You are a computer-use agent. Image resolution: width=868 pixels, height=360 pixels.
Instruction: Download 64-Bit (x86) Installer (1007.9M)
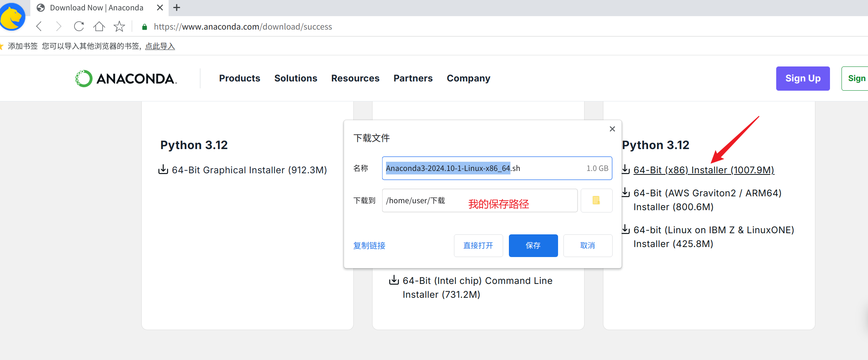pos(704,170)
